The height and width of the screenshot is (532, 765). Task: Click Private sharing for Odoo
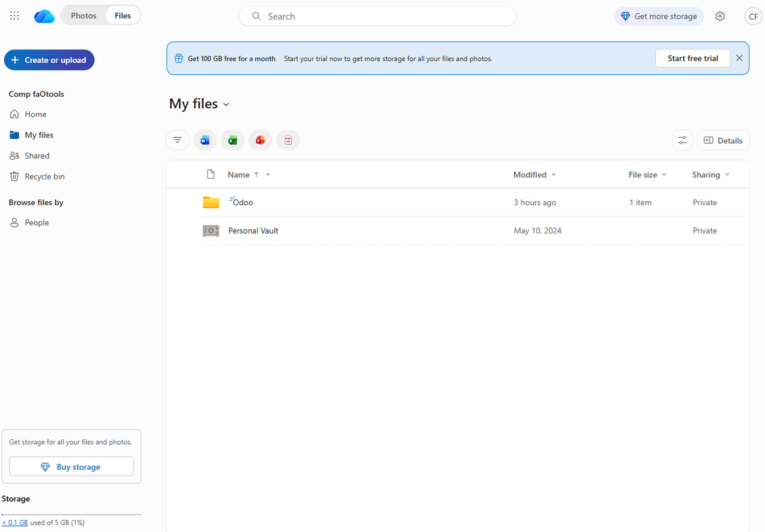tap(705, 202)
